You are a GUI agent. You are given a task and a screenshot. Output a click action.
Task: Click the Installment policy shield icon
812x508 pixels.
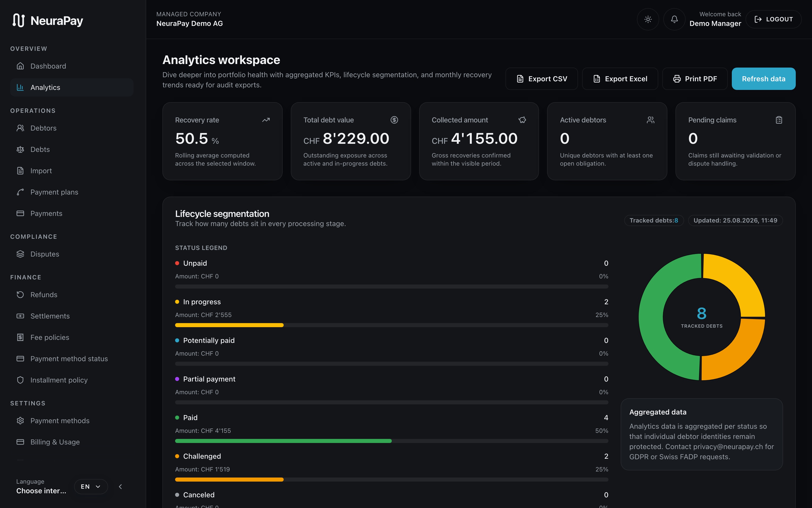click(x=20, y=380)
